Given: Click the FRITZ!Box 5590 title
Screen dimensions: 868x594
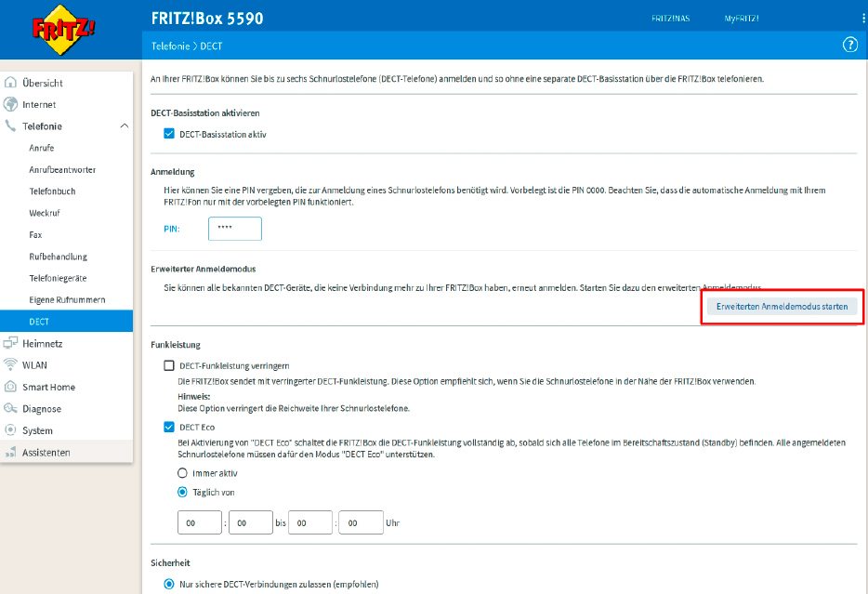Looking at the screenshot, I should [207, 19].
